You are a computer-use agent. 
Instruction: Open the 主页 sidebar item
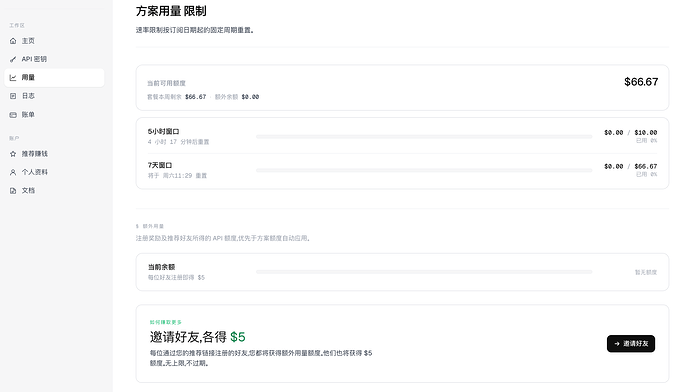(x=54, y=41)
